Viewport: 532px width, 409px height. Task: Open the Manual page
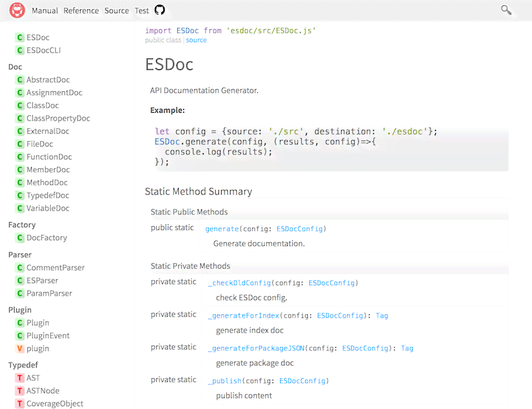point(45,11)
